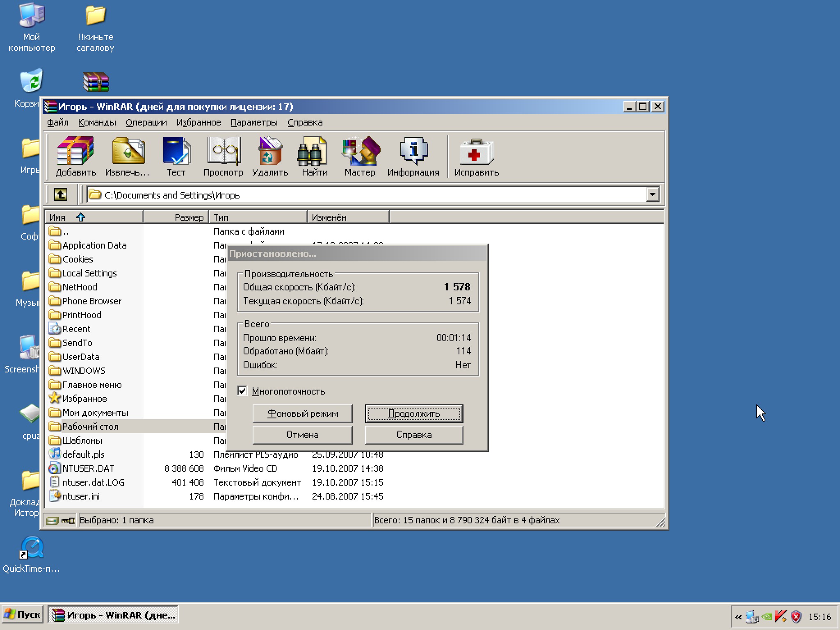Open the Параметры menu
Screen dimensions: 840x630
click(254, 122)
